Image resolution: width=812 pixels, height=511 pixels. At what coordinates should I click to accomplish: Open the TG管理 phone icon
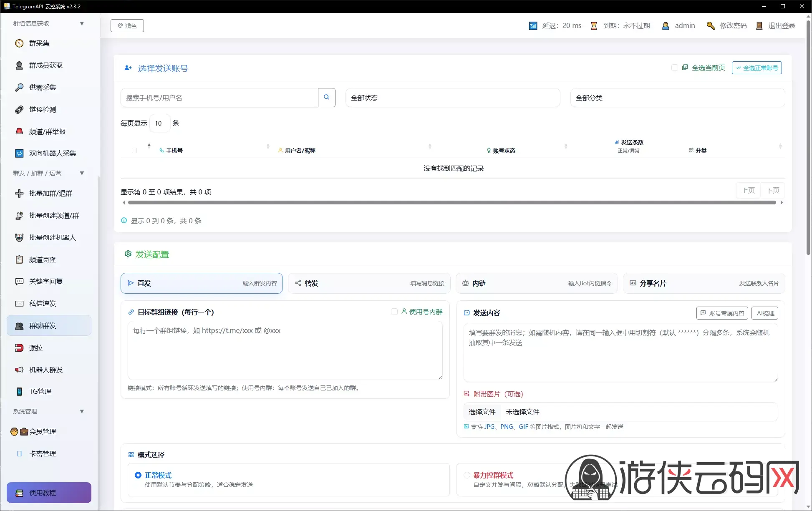tap(19, 392)
